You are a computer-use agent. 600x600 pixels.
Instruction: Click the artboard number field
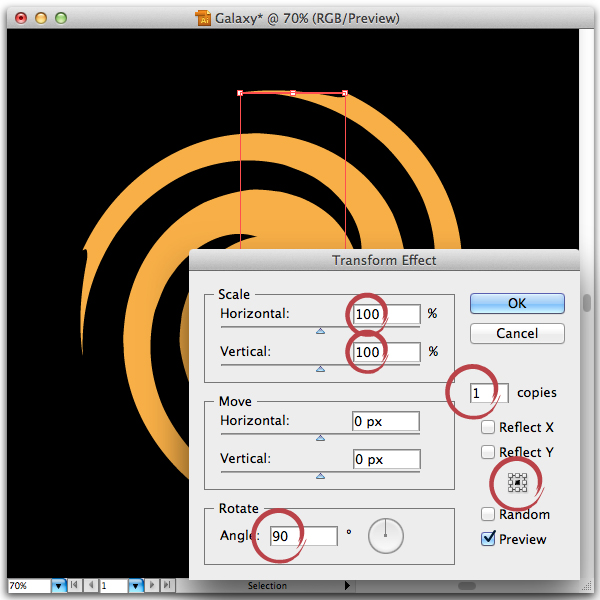tap(114, 585)
